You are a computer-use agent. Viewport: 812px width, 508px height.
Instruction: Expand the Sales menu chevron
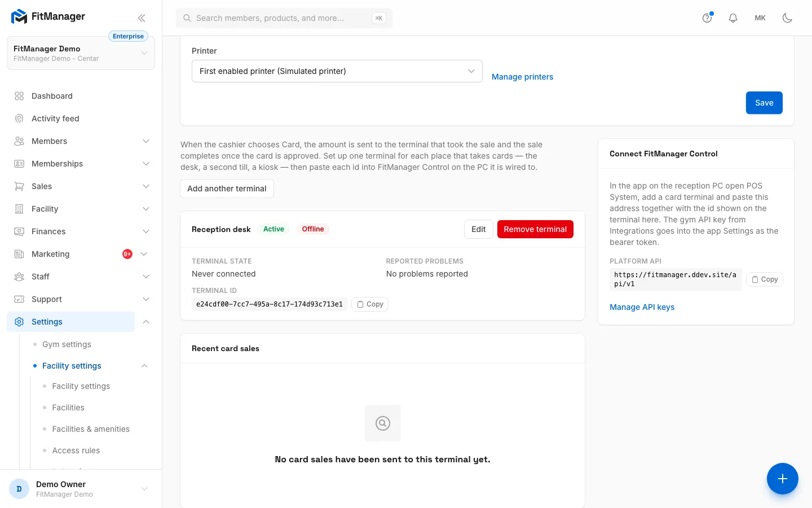point(146,186)
